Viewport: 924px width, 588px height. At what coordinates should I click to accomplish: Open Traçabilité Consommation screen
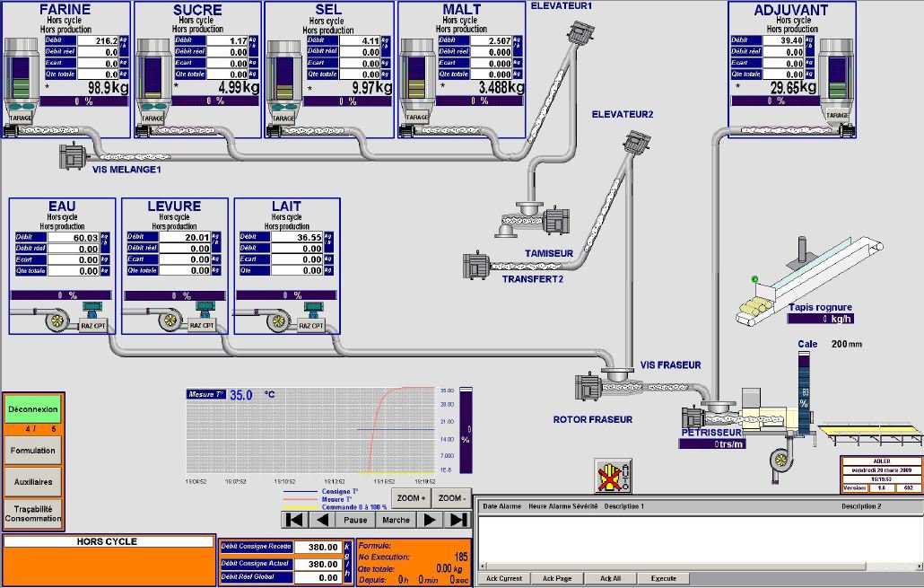tap(33, 513)
